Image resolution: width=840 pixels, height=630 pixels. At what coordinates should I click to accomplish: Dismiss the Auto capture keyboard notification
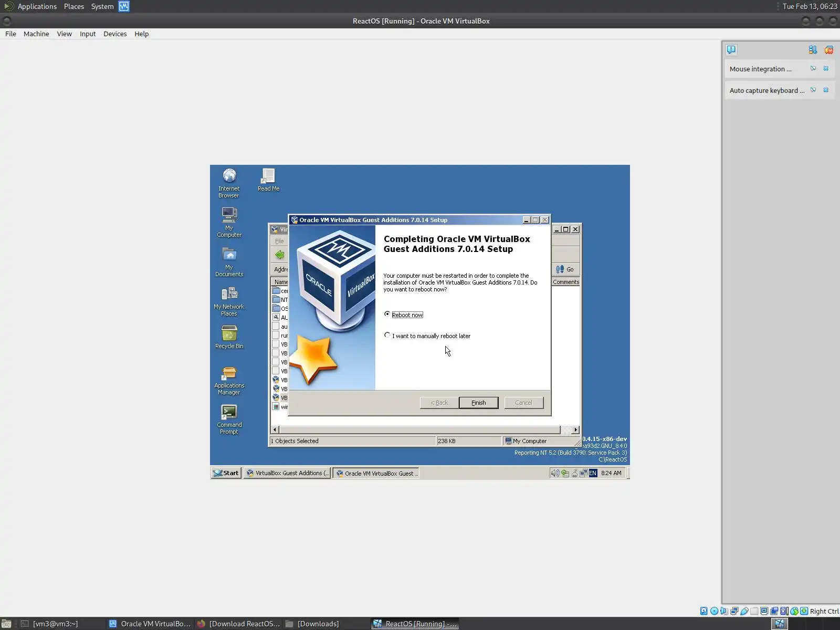(826, 90)
